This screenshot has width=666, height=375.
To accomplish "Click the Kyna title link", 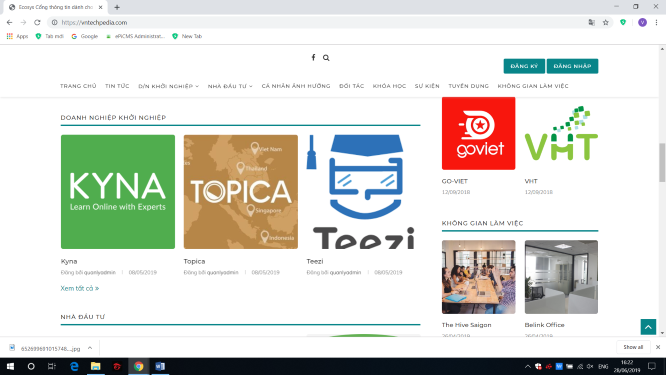I will 69,261.
